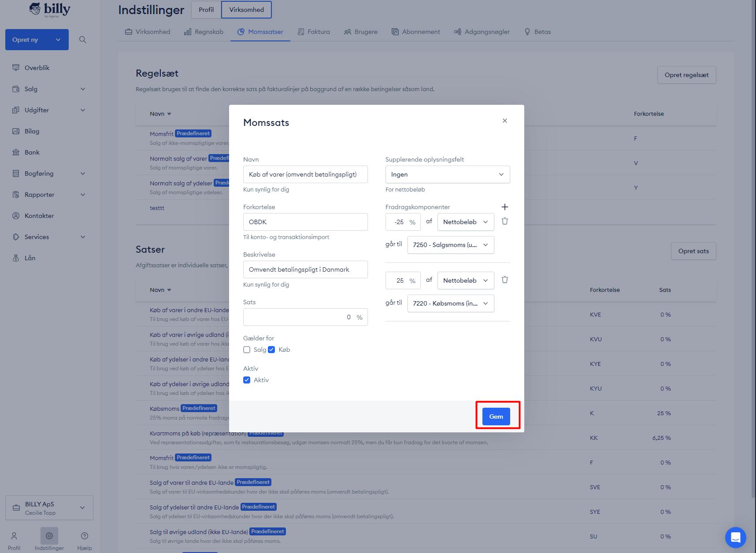Edit the -25 percentage field
The height and width of the screenshot is (553, 756).
[403, 222]
